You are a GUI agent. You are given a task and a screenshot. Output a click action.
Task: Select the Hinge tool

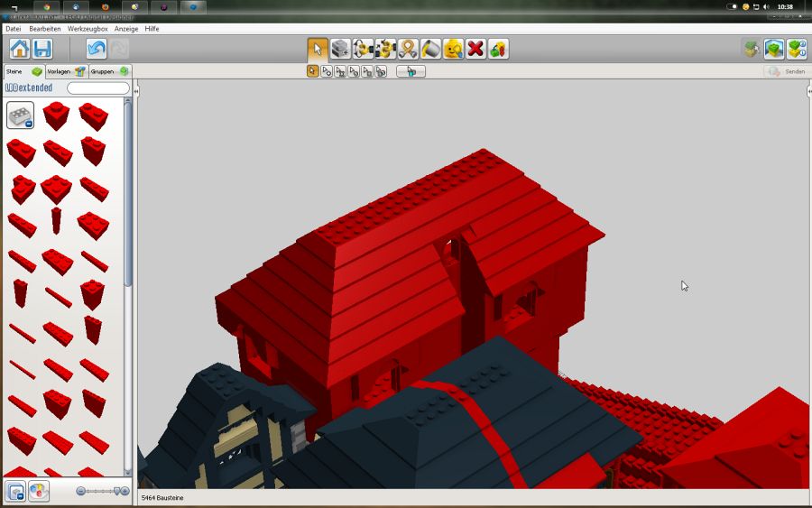coord(363,49)
